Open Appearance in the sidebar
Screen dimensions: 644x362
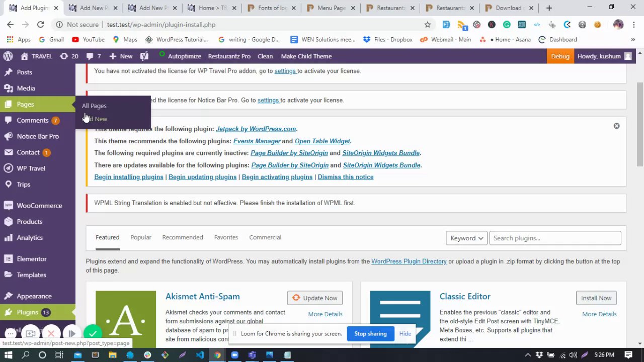tap(34, 296)
